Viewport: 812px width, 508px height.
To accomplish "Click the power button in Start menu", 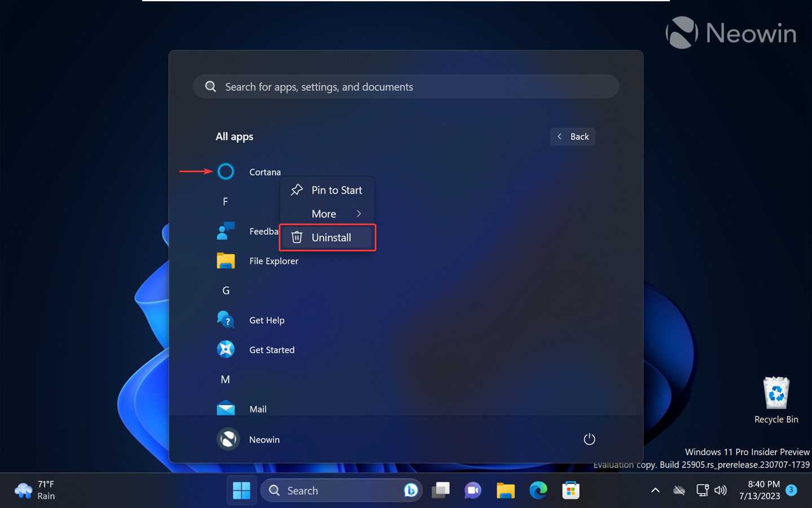I will tap(589, 439).
